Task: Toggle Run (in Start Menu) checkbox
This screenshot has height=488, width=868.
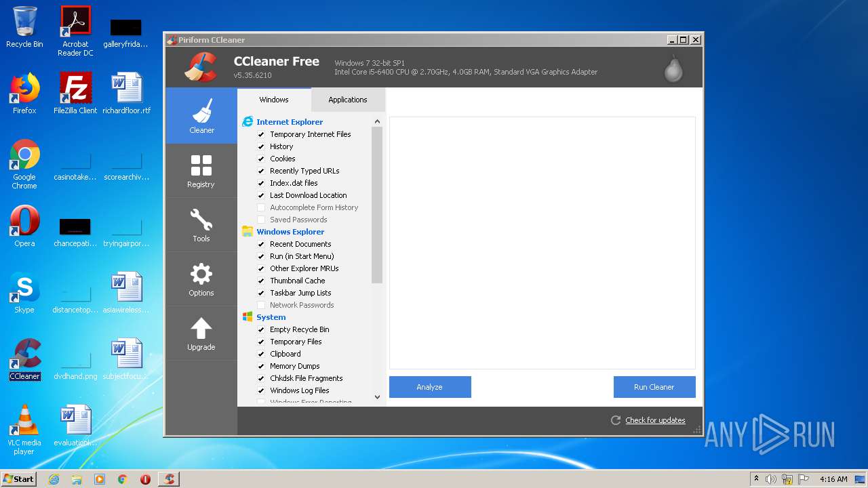Action: click(261, 256)
